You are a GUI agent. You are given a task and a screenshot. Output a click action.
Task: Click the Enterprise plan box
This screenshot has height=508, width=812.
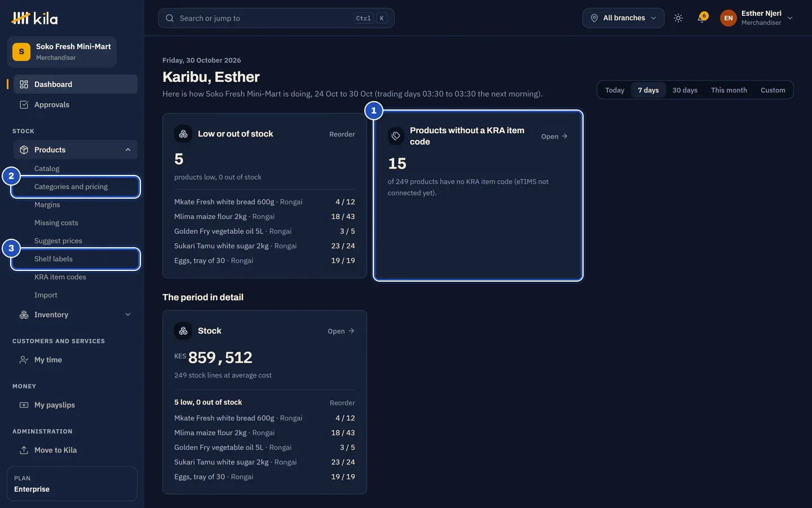(72, 484)
